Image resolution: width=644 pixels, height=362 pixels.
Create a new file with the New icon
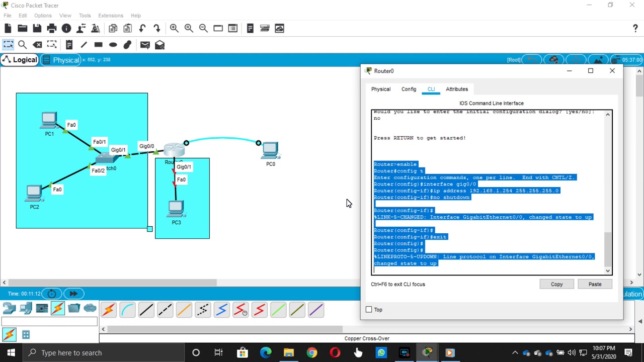click(x=8, y=29)
